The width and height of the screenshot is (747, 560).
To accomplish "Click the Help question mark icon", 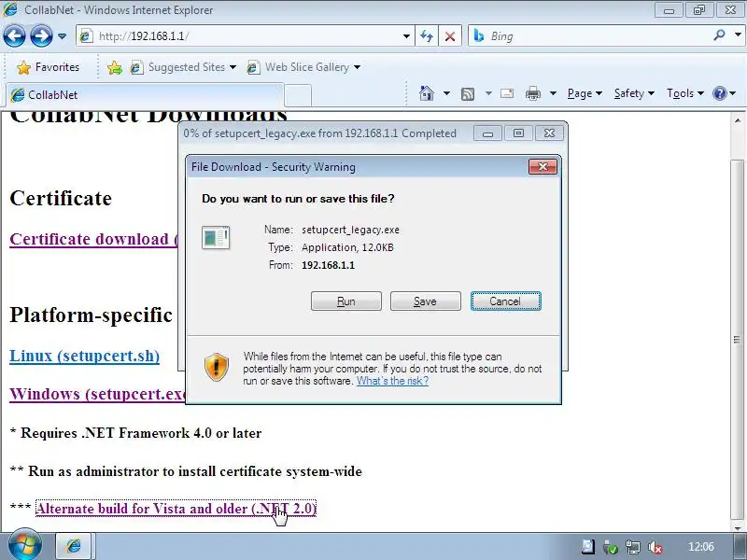I will [x=719, y=93].
